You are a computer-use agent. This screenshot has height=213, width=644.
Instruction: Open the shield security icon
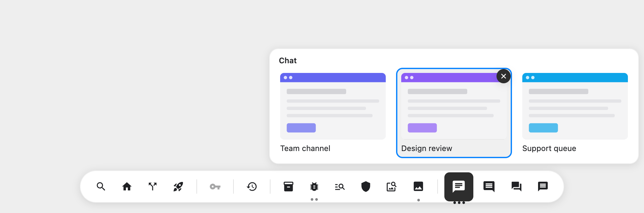point(366,187)
